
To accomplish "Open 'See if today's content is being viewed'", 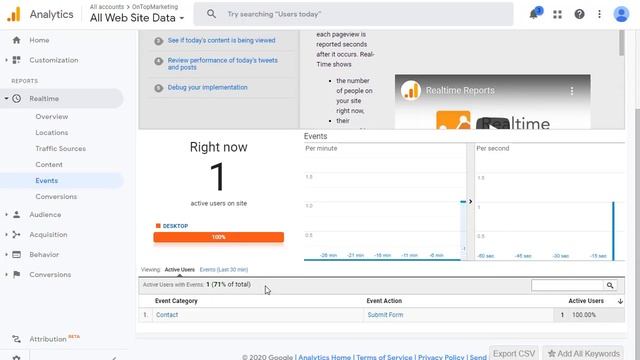I will pyautogui.click(x=221, y=40).
